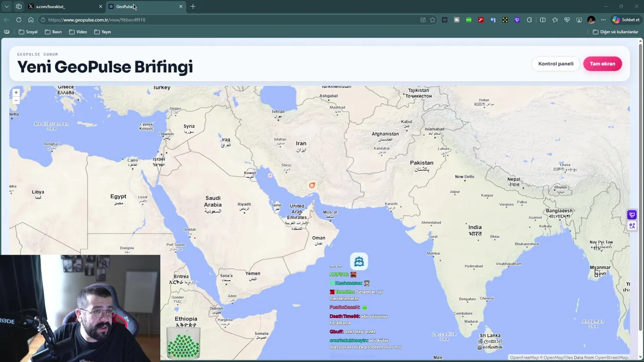This screenshot has height=362, width=644.
Task: Select the GeoPulse tab
Action: point(146,7)
